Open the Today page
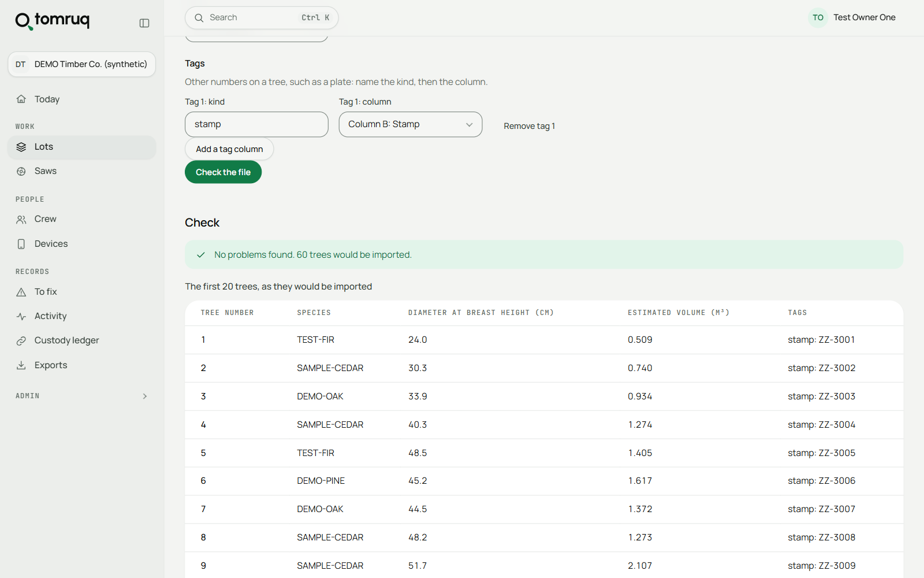Image resolution: width=924 pixels, height=578 pixels. pos(81,99)
